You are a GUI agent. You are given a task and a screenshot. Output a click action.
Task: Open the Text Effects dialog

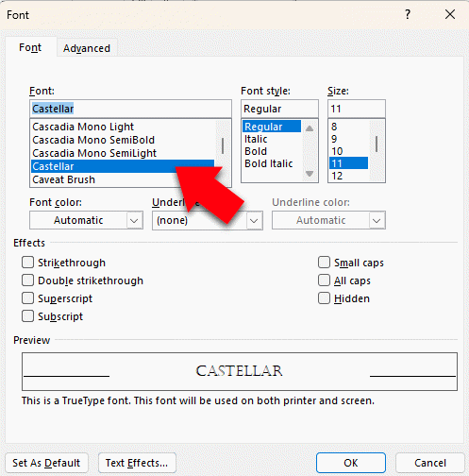point(137,463)
